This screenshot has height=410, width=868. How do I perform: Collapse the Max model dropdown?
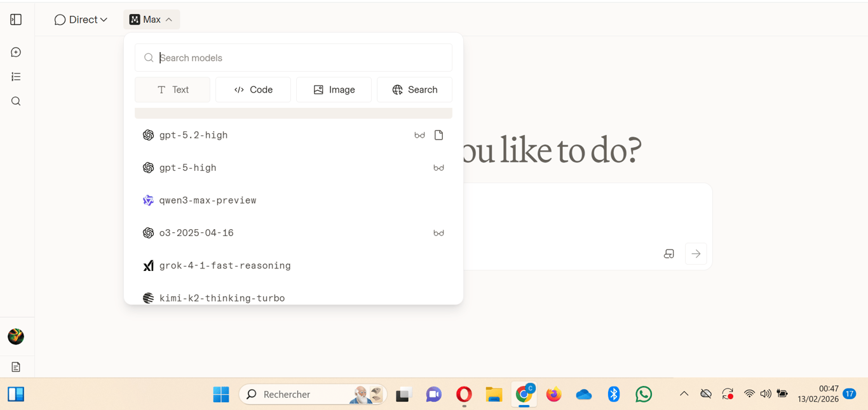(x=151, y=20)
